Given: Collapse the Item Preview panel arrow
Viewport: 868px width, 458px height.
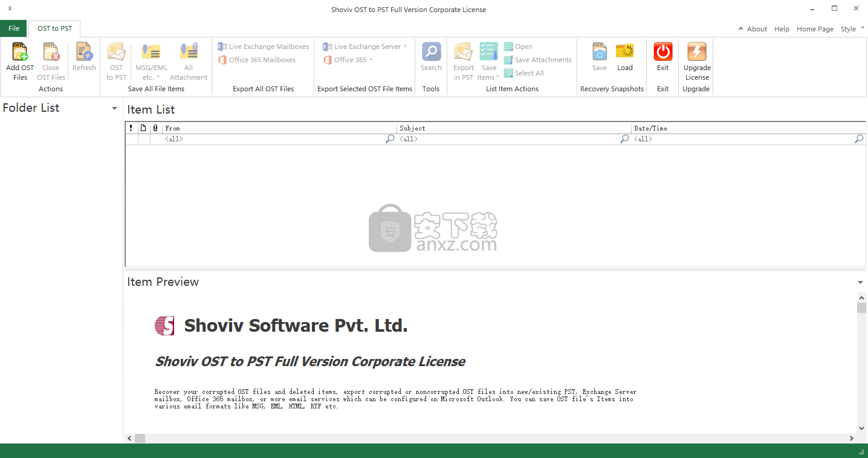Looking at the screenshot, I should click(860, 282).
